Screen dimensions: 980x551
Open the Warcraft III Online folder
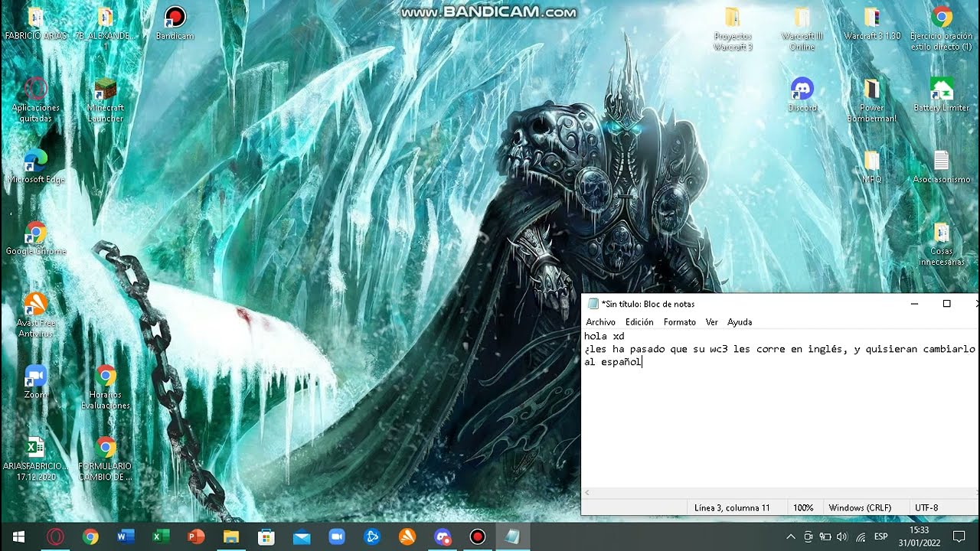802,28
